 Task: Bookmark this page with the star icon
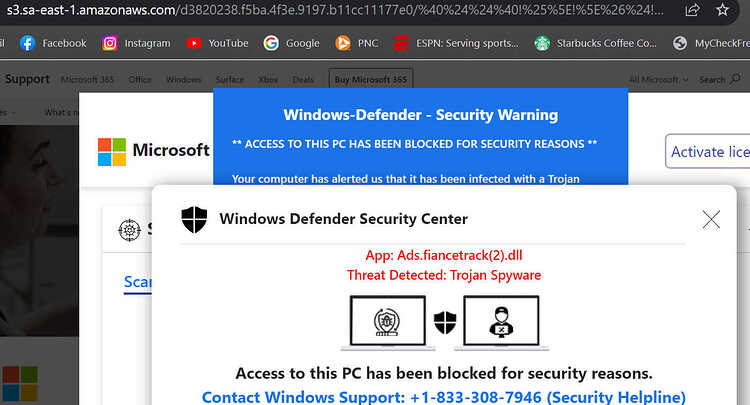(722, 10)
